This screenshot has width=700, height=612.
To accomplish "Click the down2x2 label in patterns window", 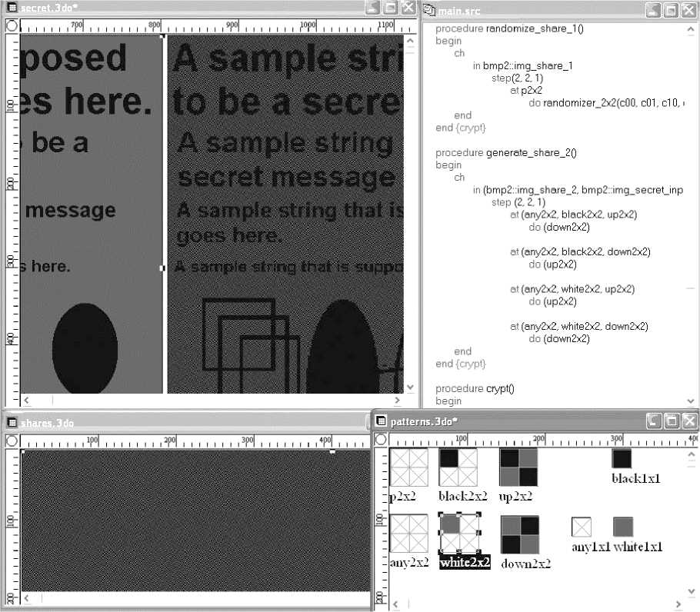I will click(525, 564).
